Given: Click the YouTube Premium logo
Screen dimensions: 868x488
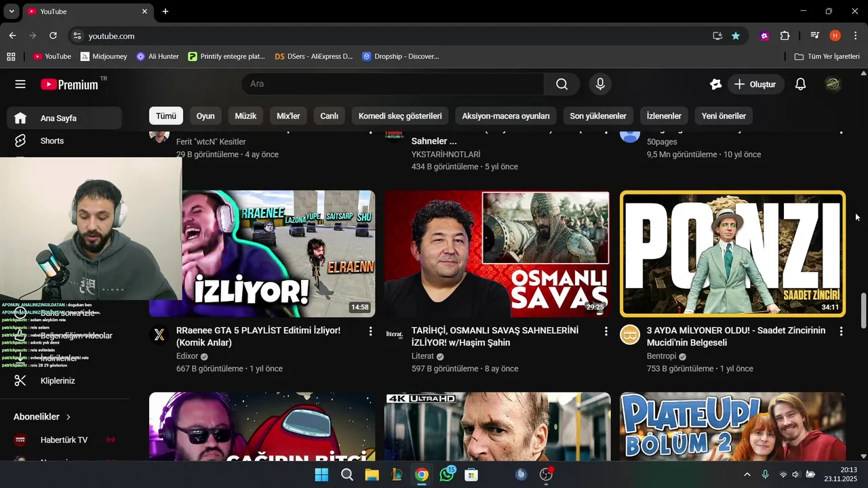Looking at the screenshot, I should pos(70,85).
